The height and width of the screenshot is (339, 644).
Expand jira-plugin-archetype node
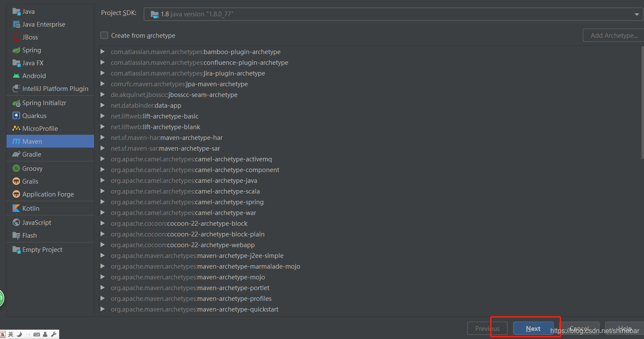(x=103, y=73)
